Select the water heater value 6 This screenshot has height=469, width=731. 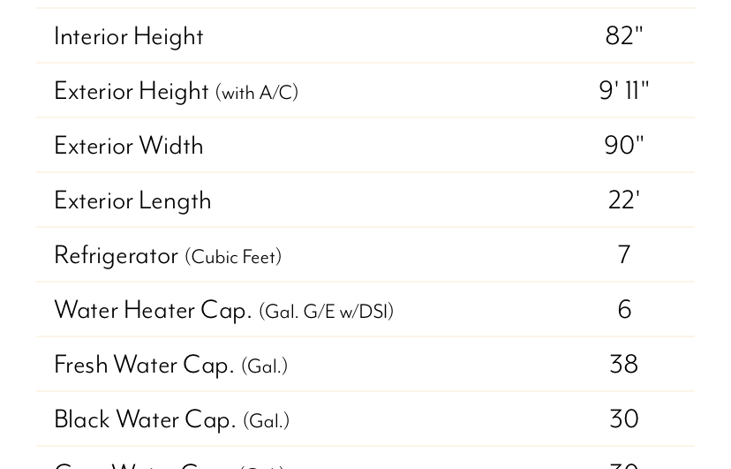[x=624, y=310]
